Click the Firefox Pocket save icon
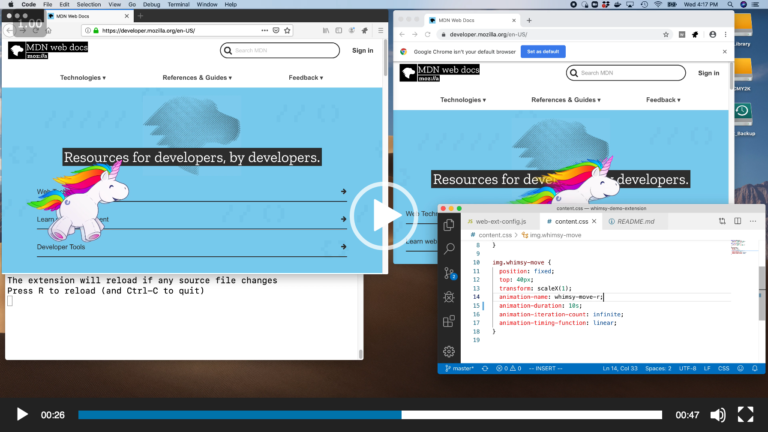The image size is (768, 432). [276, 30]
